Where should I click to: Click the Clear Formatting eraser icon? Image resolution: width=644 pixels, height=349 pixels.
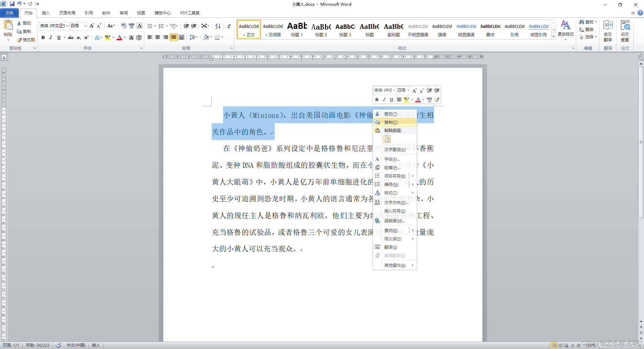click(124, 26)
